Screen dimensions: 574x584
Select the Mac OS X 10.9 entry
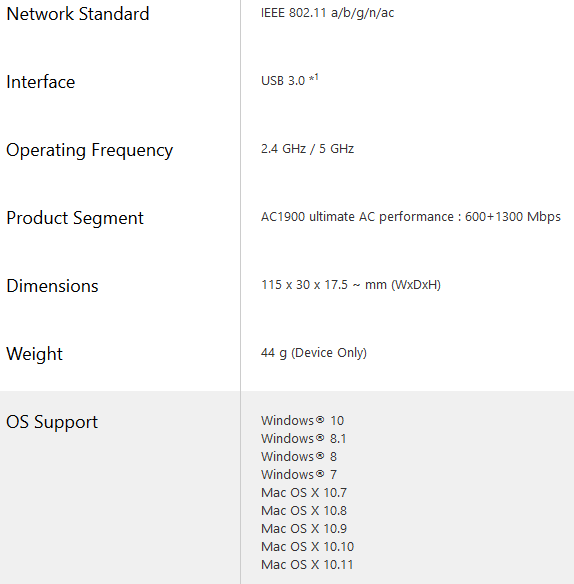(x=304, y=529)
